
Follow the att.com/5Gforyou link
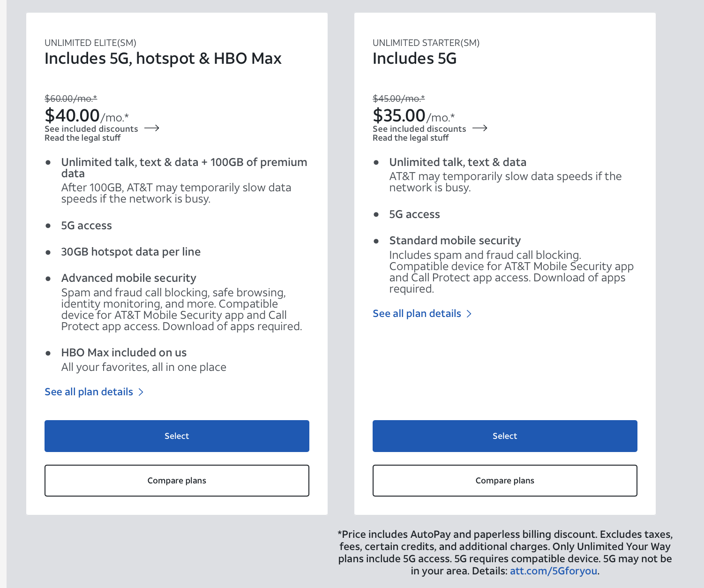(x=554, y=571)
